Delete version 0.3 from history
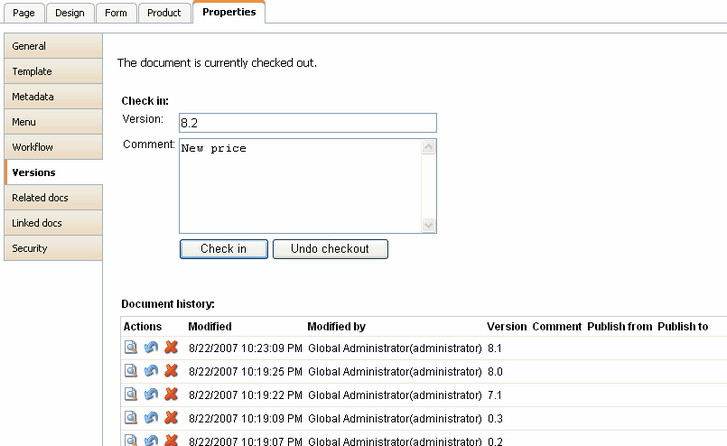 [x=171, y=418]
